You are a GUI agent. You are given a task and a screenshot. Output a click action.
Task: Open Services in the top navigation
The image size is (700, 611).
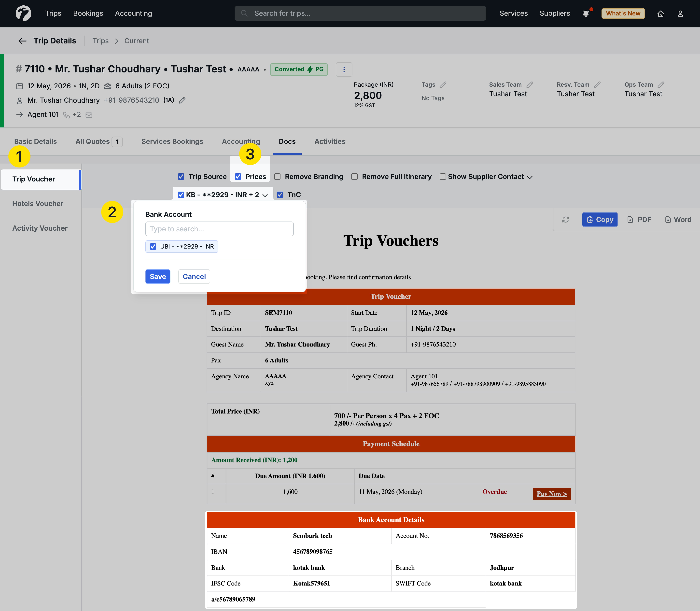click(x=513, y=13)
